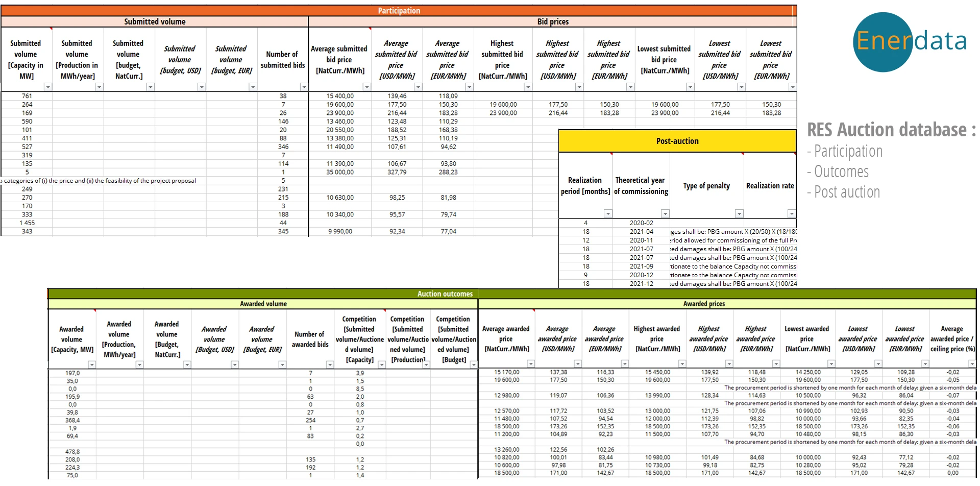Select cell with commissioning date 2021-04
Screen dimensions: 980x486
click(641, 232)
